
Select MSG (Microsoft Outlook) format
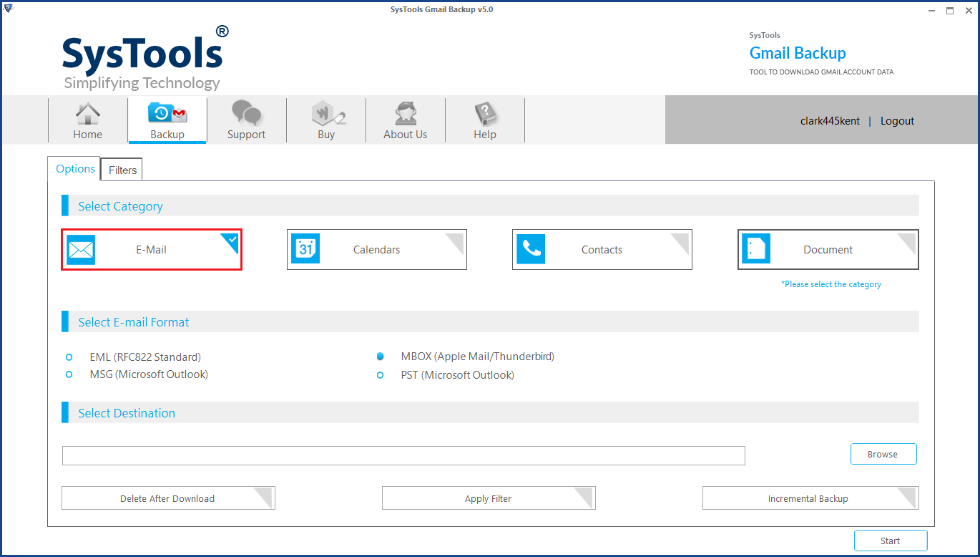pos(69,374)
